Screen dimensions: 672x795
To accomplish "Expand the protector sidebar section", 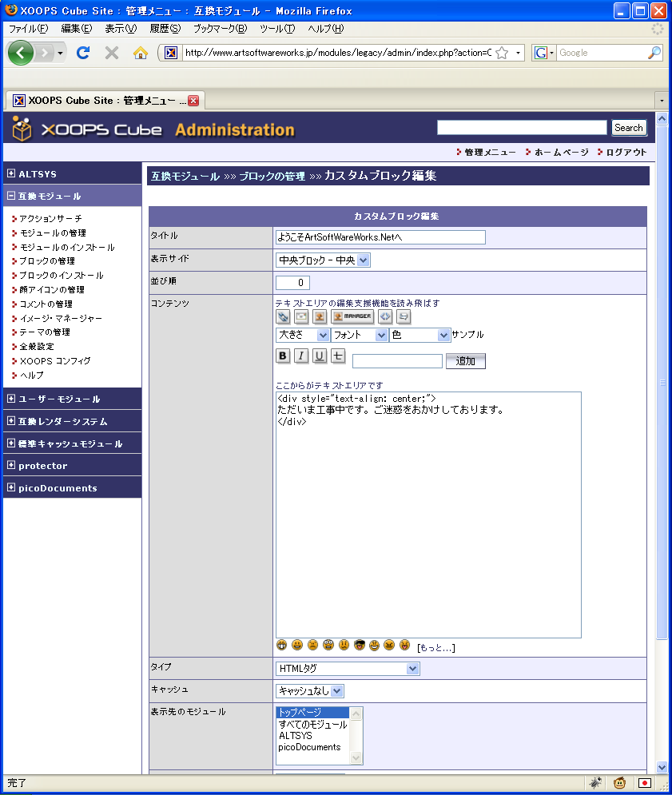I will [x=11, y=465].
